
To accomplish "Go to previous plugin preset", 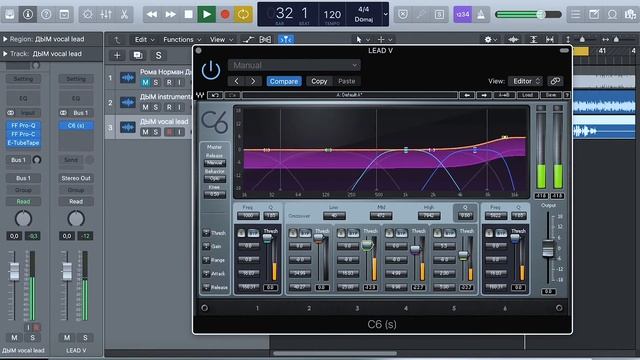I will pos(236,81).
